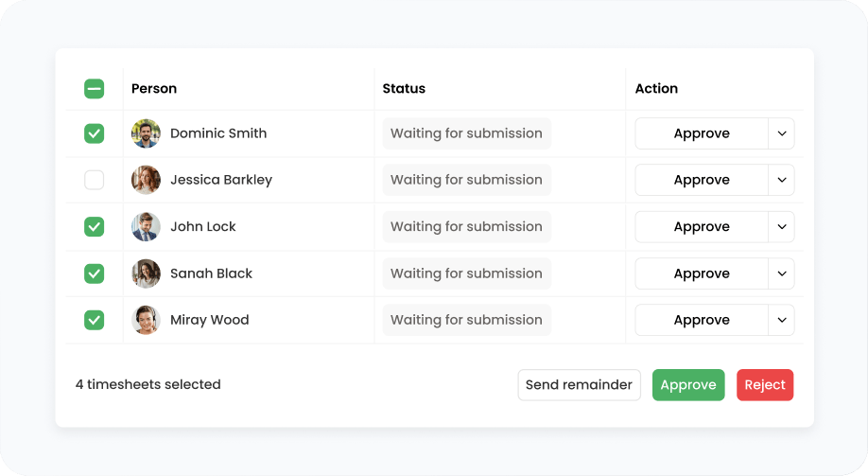Image resolution: width=868 pixels, height=476 pixels.
Task: Click the Send remainder button
Action: [579, 385]
